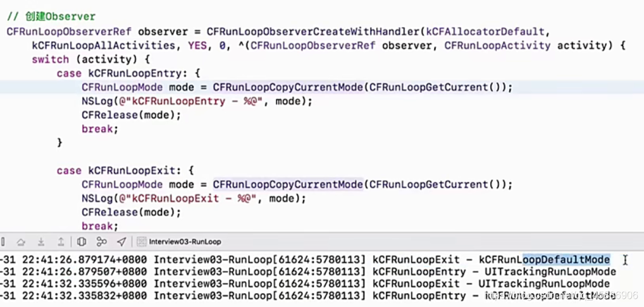Click console log line timestamped 22:41:32.335596

(305, 284)
